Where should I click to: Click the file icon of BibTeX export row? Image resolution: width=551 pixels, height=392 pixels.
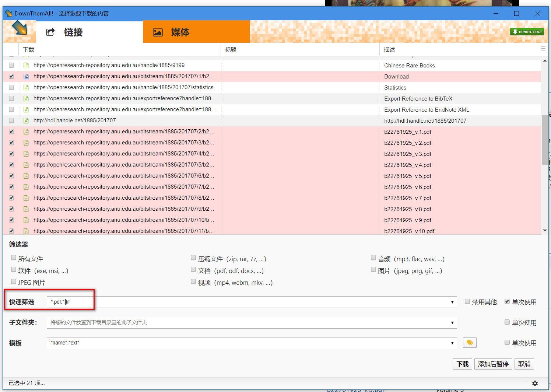click(x=26, y=98)
